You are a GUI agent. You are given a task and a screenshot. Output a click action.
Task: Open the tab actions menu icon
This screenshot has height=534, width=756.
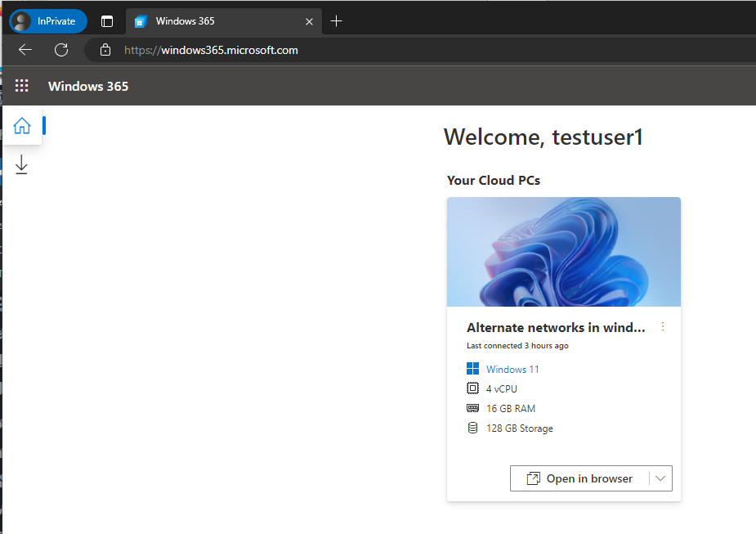click(107, 21)
